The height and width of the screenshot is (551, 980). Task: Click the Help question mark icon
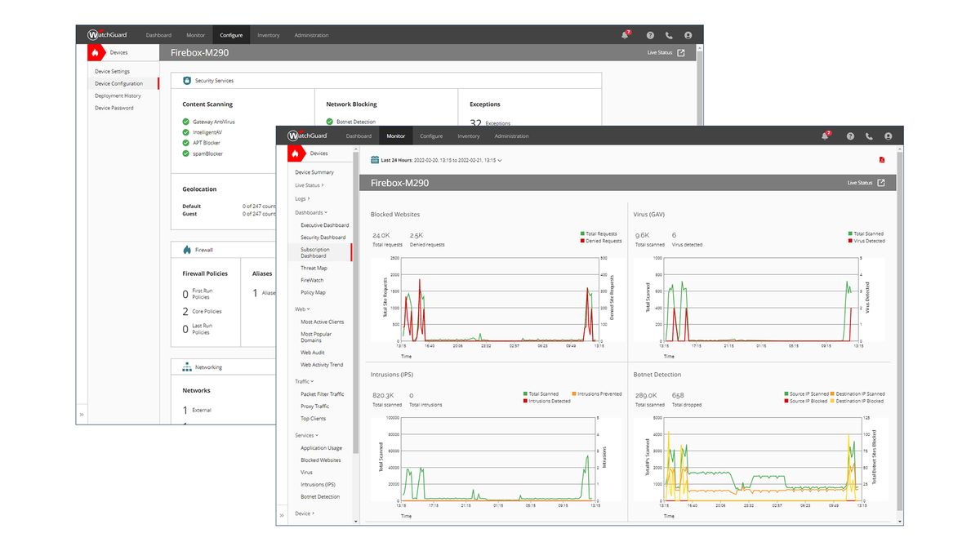(x=849, y=136)
